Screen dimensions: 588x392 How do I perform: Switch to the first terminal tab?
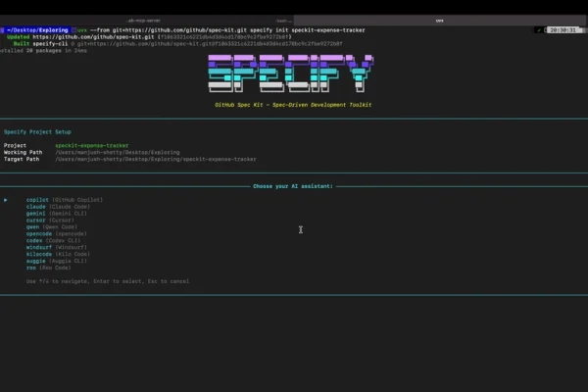[x=145, y=20]
